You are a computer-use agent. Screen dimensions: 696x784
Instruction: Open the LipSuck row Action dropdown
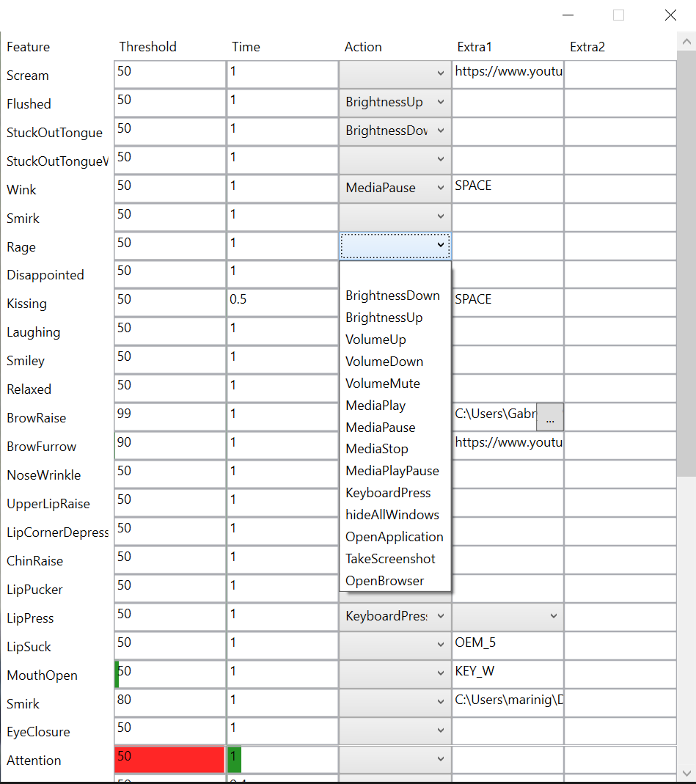click(x=395, y=645)
